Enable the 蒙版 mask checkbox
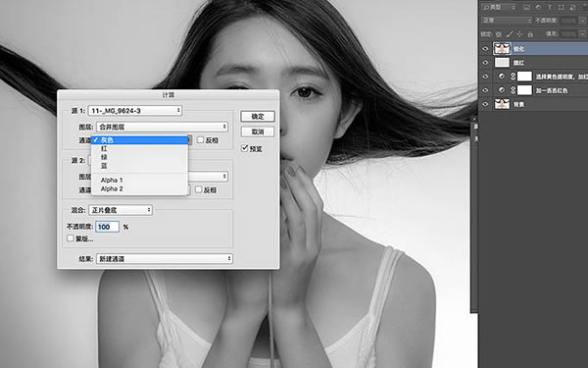The height and width of the screenshot is (368, 588). pos(71,238)
